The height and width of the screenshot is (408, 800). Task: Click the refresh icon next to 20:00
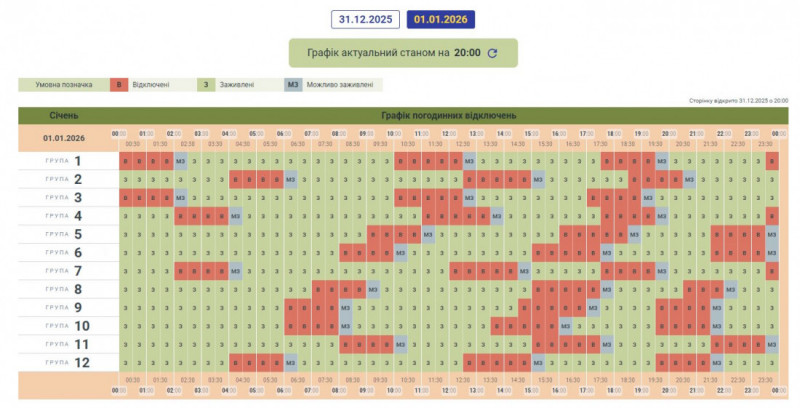tap(491, 53)
